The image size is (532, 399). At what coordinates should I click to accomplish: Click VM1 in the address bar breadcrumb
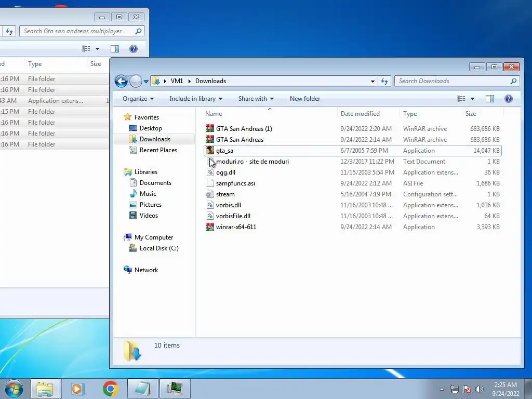coord(177,81)
